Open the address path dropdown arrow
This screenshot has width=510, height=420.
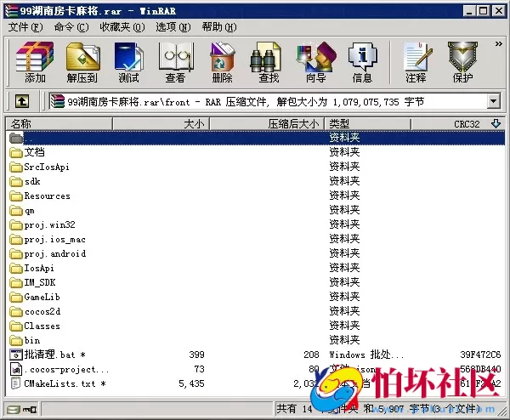(493, 101)
